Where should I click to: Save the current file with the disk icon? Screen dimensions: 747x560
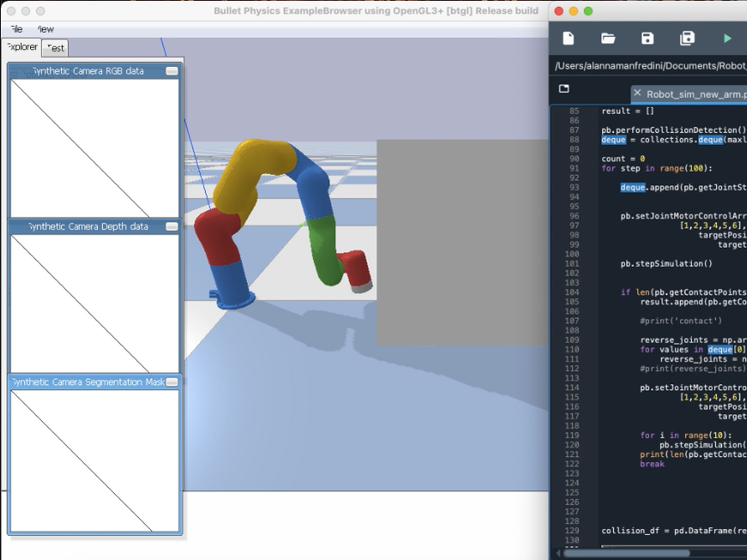647,39
